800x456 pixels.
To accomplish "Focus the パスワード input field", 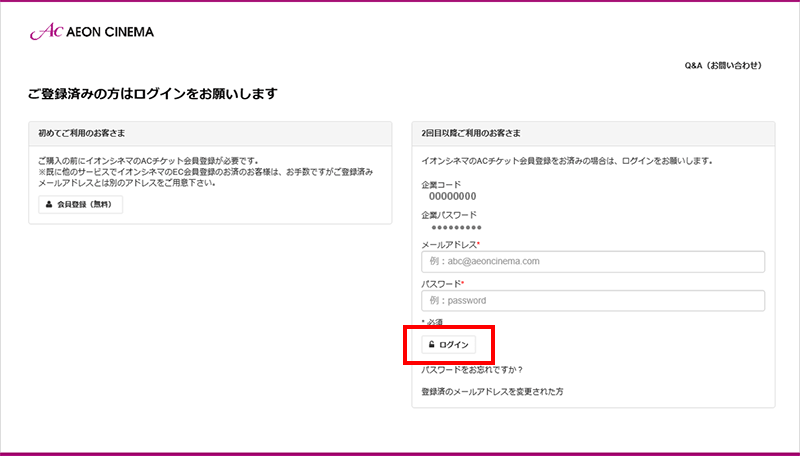I will pos(593,300).
